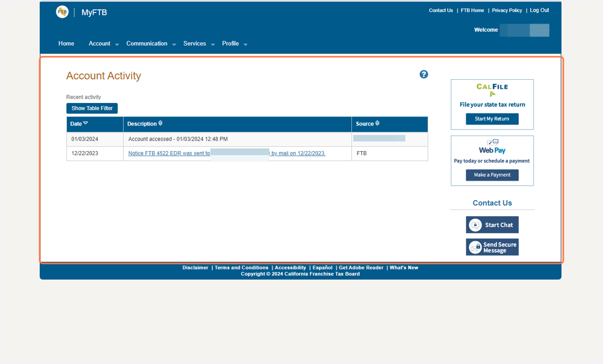
Task: Click 'Account accessed - 01/03/2024 12:48 PM' cell
Action: pos(237,139)
